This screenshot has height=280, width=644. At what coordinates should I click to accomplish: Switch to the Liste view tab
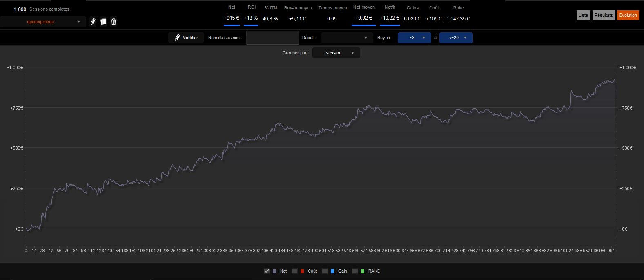(x=583, y=15)
